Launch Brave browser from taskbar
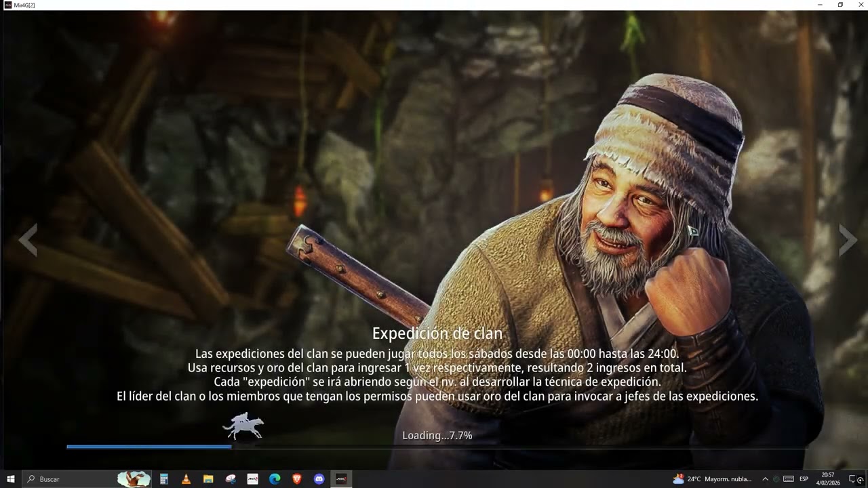 coord(297,479)
